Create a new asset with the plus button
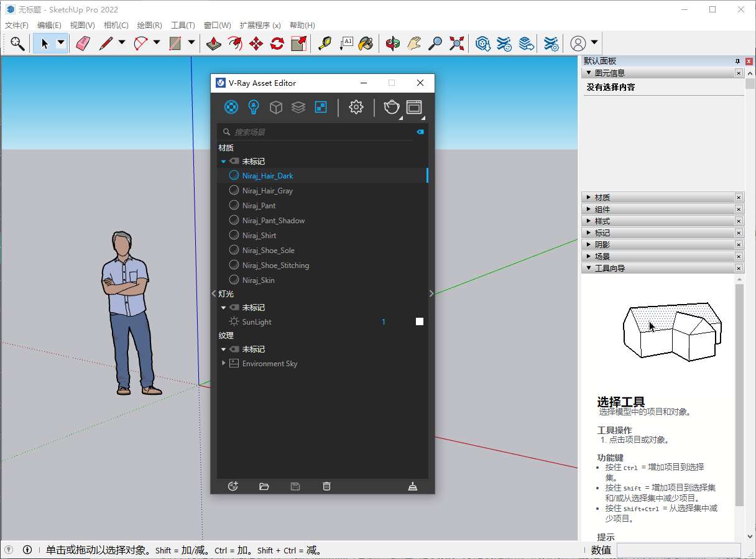 (x=233, y=486)
